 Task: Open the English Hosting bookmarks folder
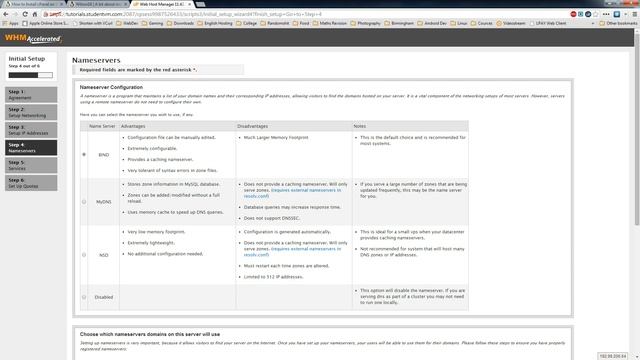(x=215, y=24)
